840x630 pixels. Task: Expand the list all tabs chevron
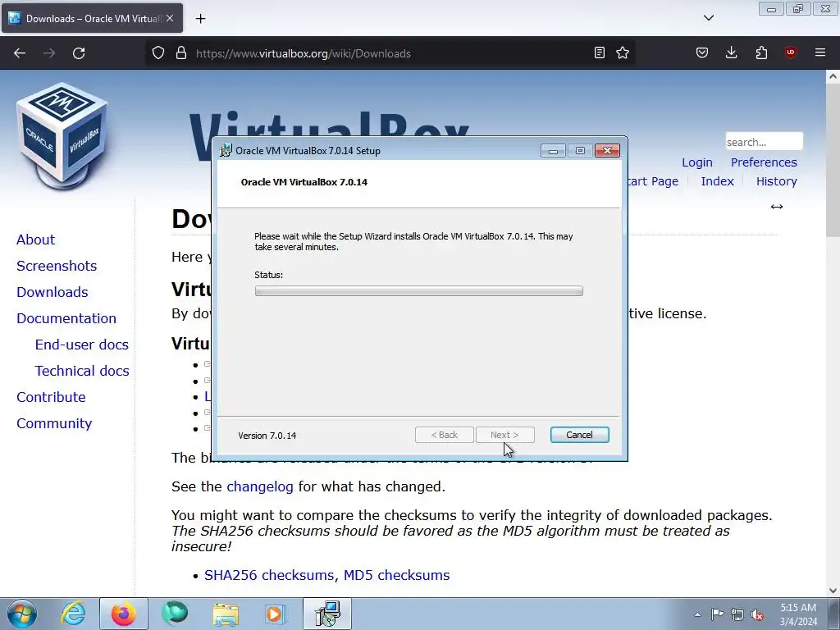click(708, 18)
